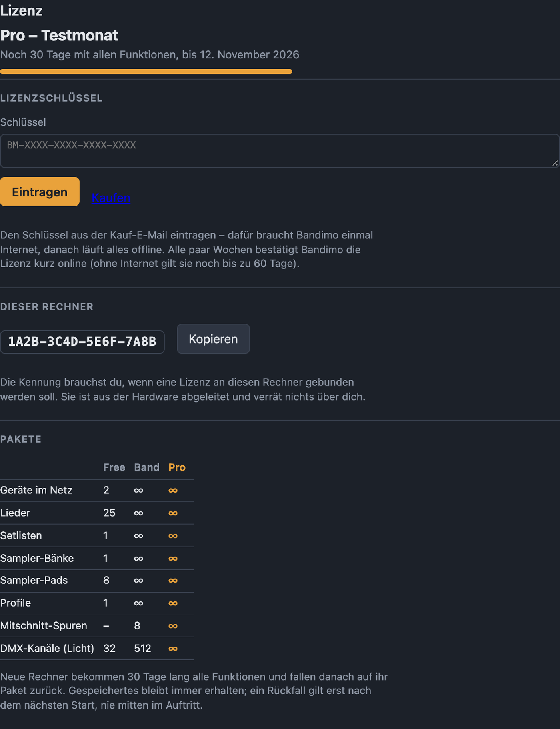Click the Geräte im Netz row label
Viewport: 560px width, 729px height.
coord(36,490)
